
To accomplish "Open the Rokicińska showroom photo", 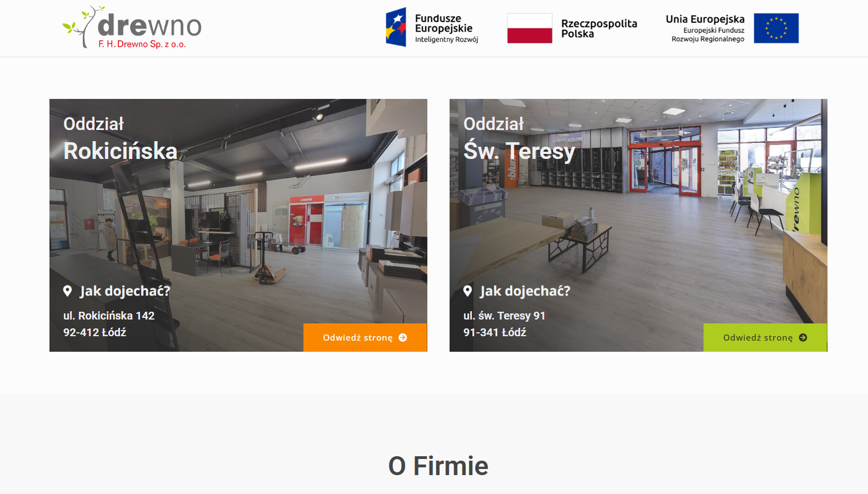I will [238, 225].
